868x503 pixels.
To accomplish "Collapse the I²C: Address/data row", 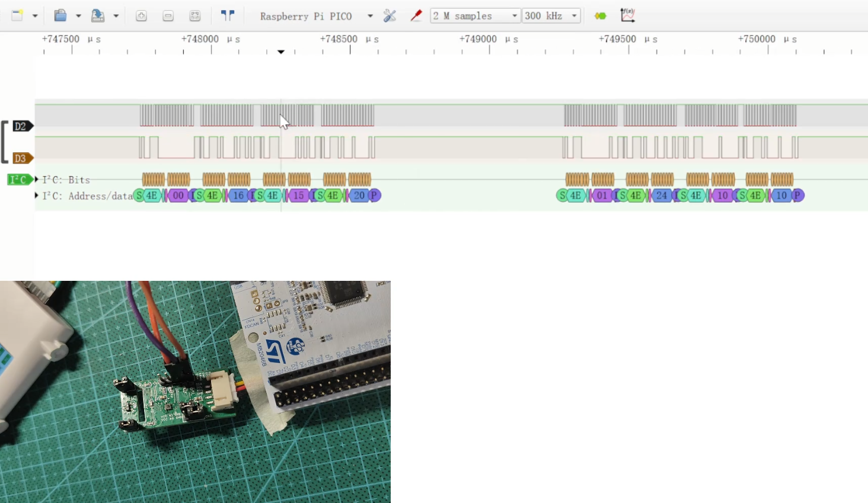I will pyautogui.click(x=37, y=196).
